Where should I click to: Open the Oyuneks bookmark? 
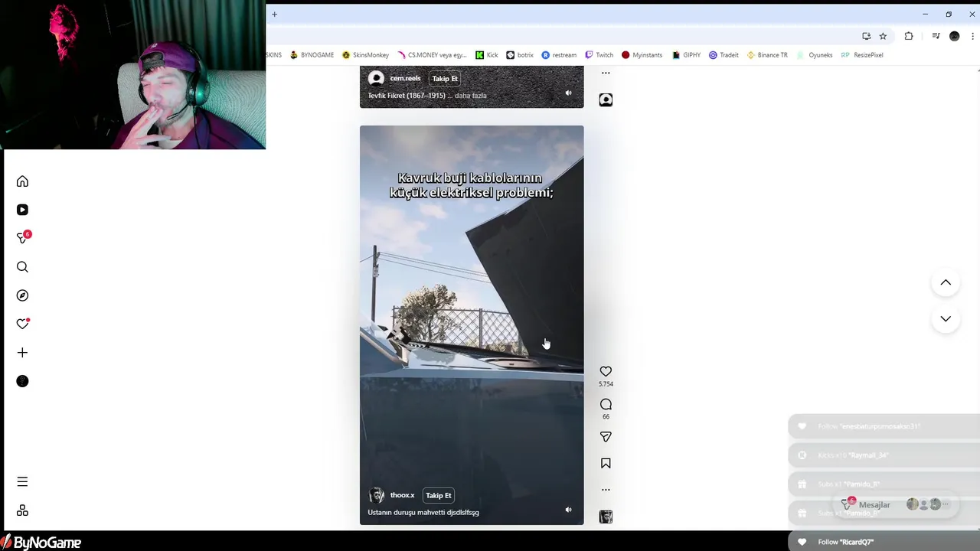point(815,55)
